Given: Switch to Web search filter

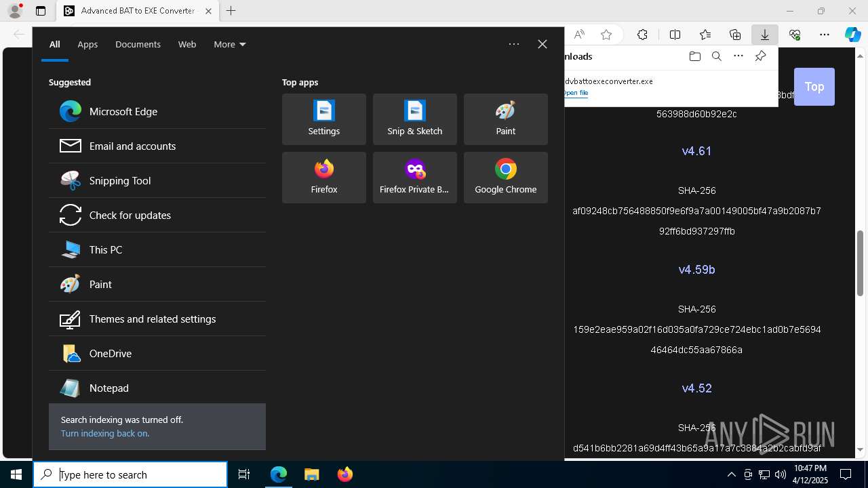Looking at the screenshot, I should pyautogui.click(x=187, y=44).
